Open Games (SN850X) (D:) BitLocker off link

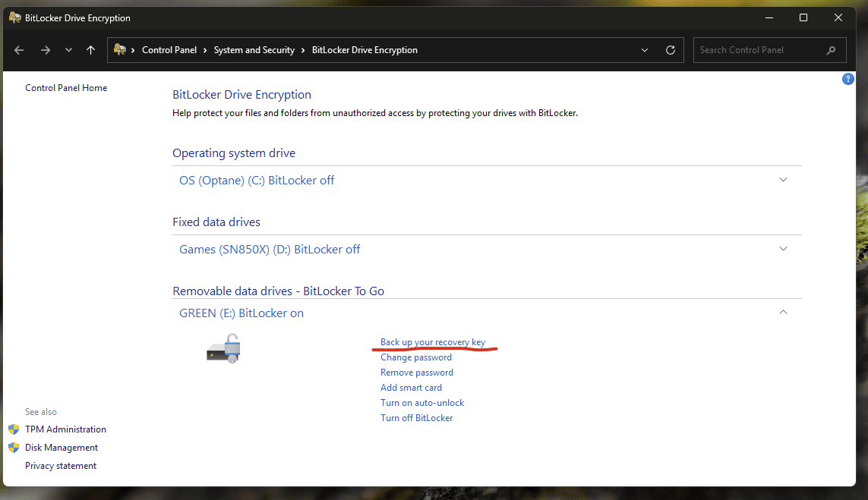[x=270, y=250]
